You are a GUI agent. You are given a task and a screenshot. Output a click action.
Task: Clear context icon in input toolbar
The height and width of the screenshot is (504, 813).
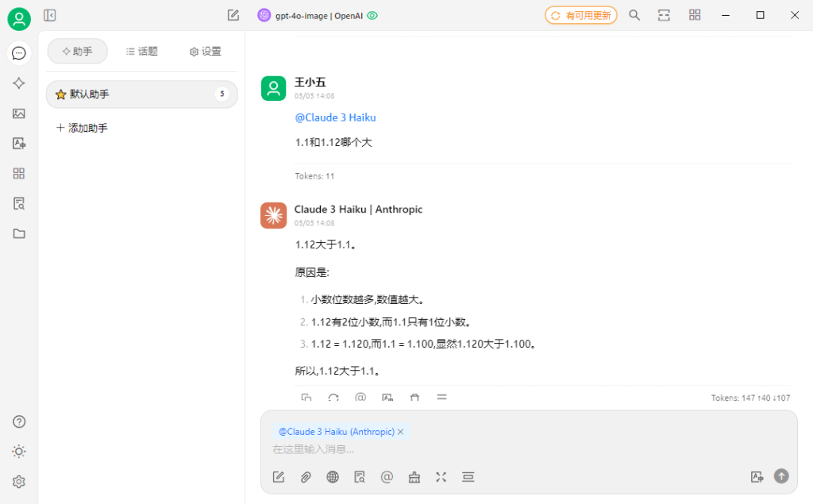tap(468, 477)
